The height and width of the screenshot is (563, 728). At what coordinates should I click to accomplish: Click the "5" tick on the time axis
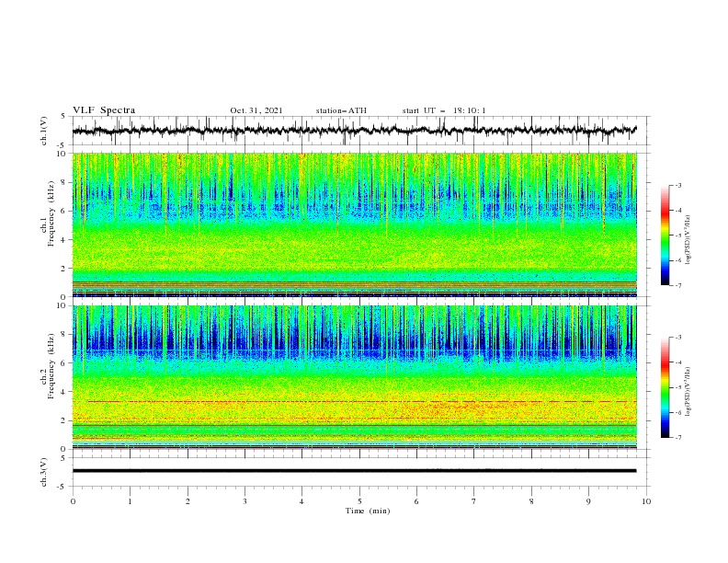pyautogui.click(x=359, y=501)
